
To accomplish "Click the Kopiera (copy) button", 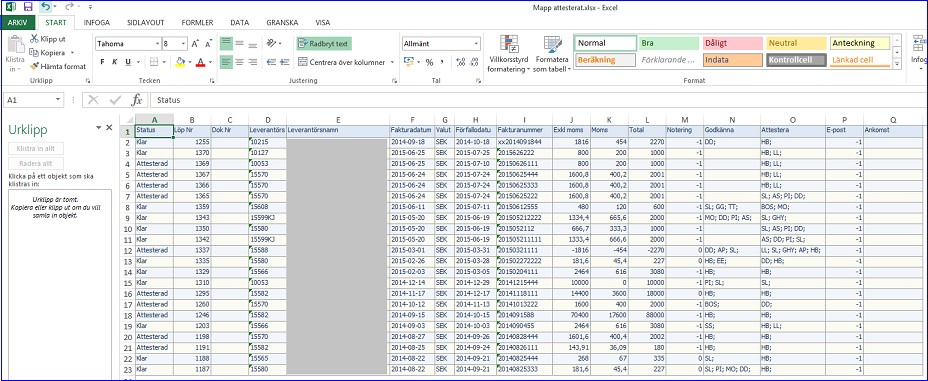I will click(x=48, y=53).
